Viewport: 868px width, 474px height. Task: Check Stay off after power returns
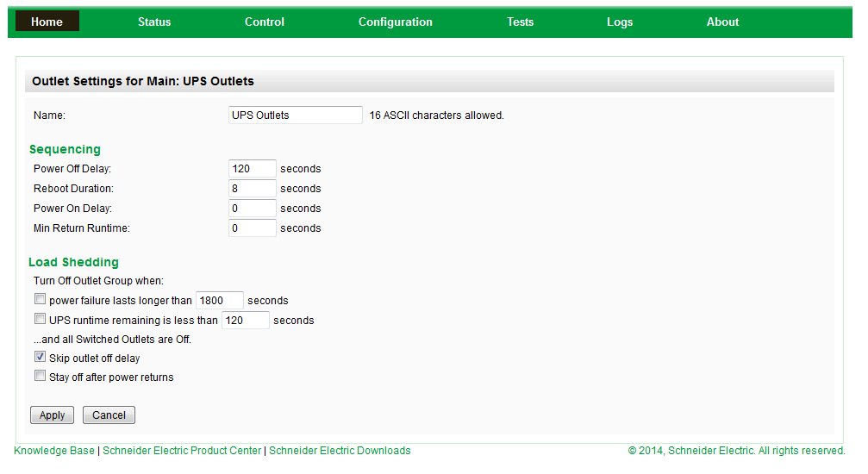pyautogui.click(x=40, y=376)
